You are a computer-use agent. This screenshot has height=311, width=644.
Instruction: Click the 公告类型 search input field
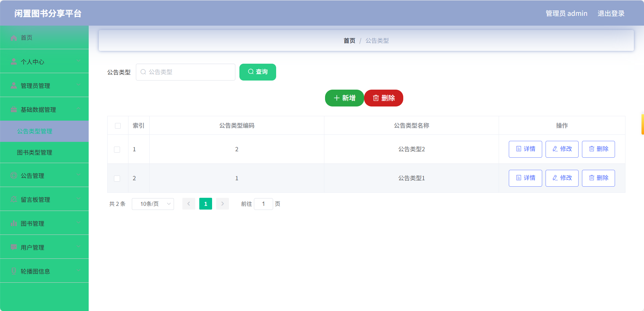(x=185, y=72)
